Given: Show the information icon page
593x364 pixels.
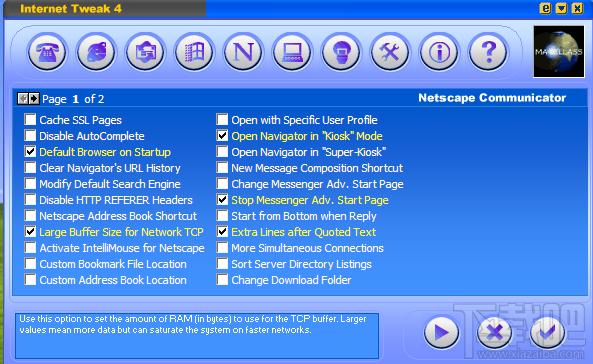Looking at the screenshot, I should click(439, 52).
